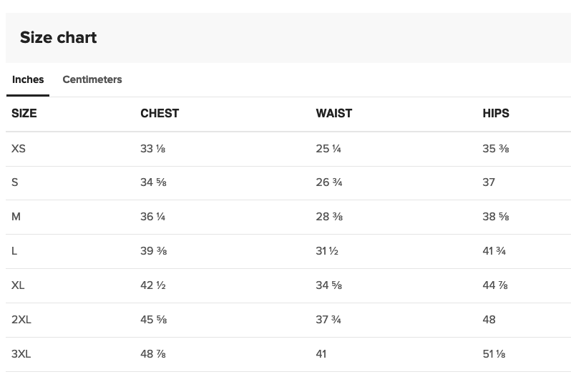
Task: Select the 2XL size row label
Action: tap(21, 319)
